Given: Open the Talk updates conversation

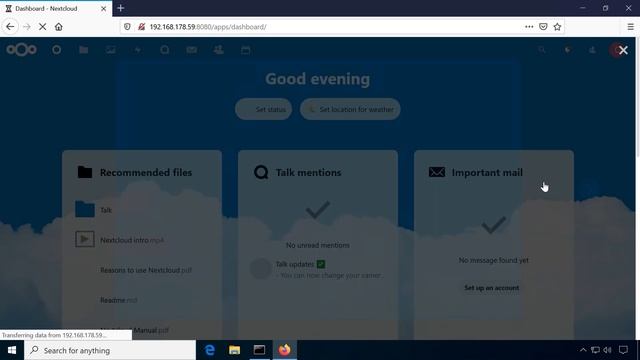Looking at the screenshot, I should pyautogui.click(x=318, y=269).
